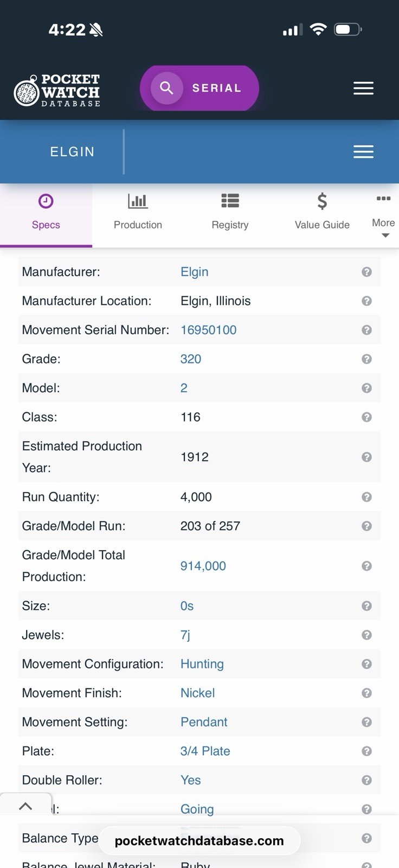Image resolution: width=399 pixels, height=868 pixels.
Task: Show help for Manufacturer Location row
Action: 366,301
